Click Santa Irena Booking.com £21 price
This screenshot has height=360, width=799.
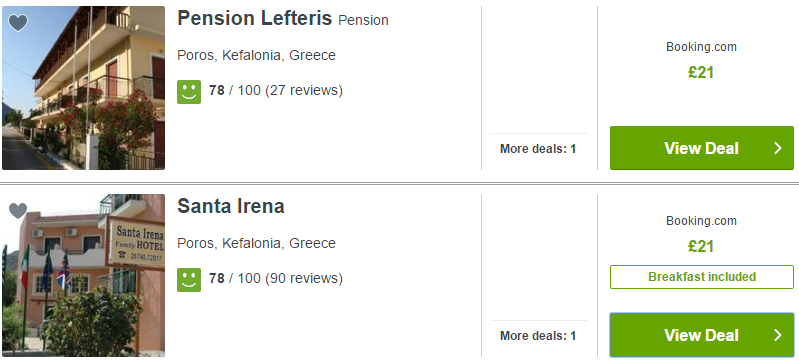(x=701, y=247)
